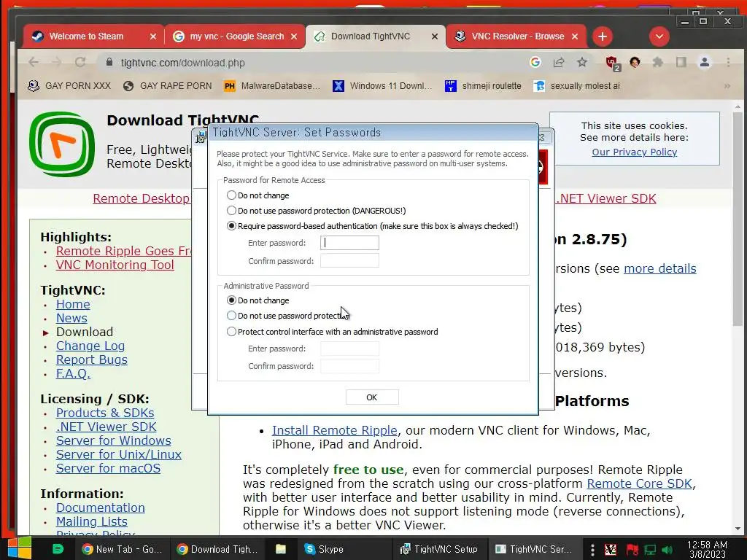Go back in browser history
747x560 pixels.
pos(34,63)
